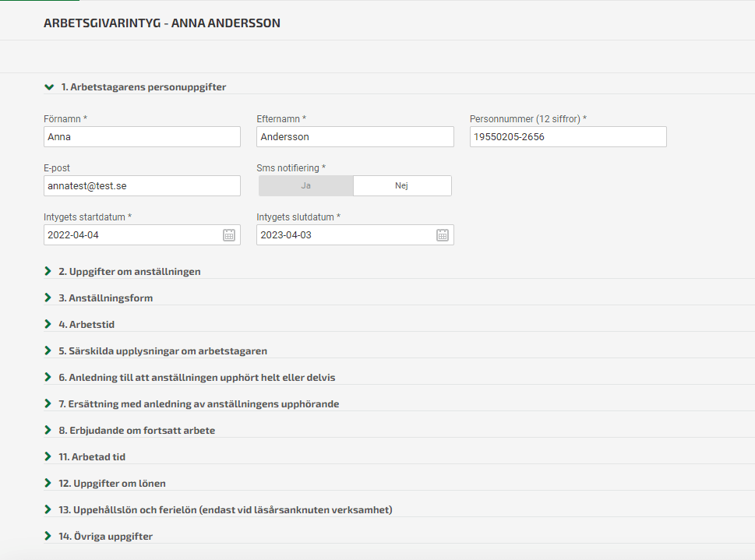The height and width of the screenshot is (560, 755).
Task: Click the Personnummer input field
Action: tap(568, 137)
